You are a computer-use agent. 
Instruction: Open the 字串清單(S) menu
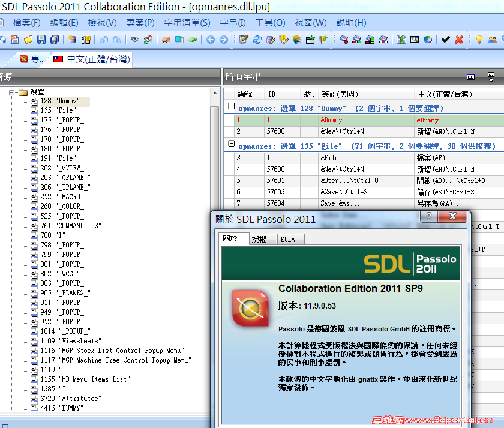coord(187,22)
